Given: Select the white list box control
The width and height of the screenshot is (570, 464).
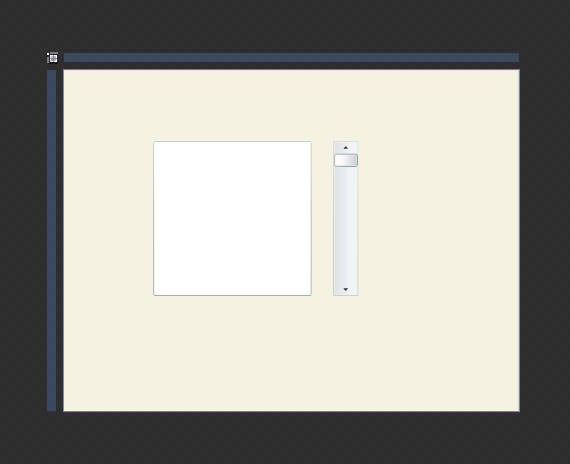Looking at the screenshot, I should point(233,218).
